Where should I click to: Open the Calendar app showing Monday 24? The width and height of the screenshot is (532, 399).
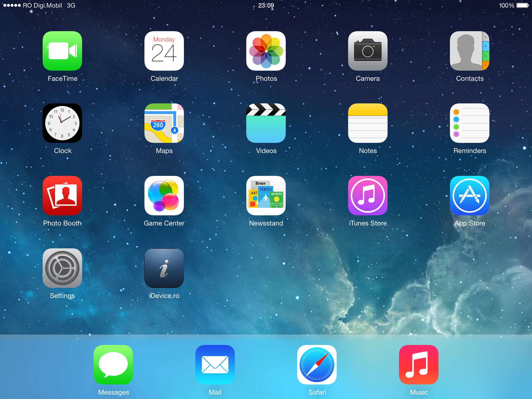(164, 51)
